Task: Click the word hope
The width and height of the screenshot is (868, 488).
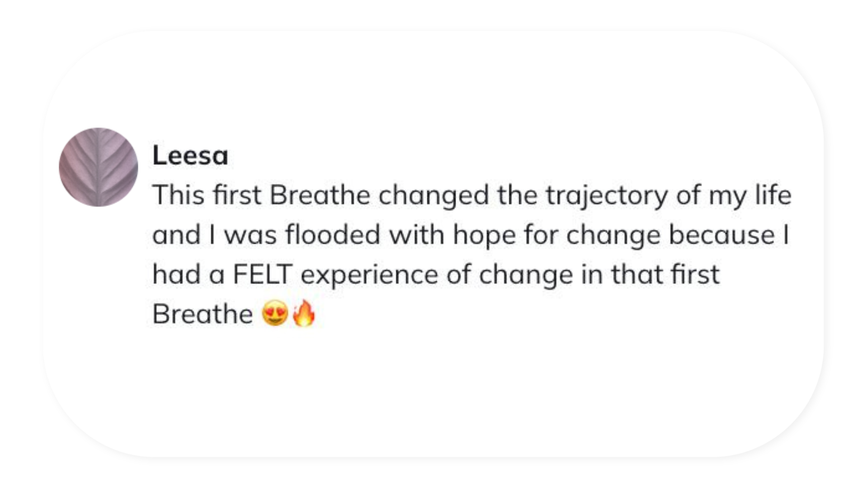Action: pyautogui.click(x=484, y=236)
